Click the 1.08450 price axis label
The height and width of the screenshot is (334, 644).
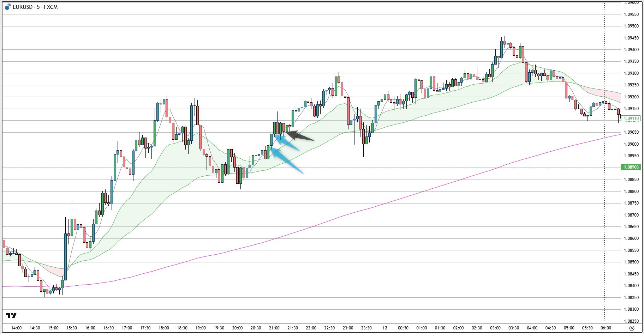click(x=631, y=274)
